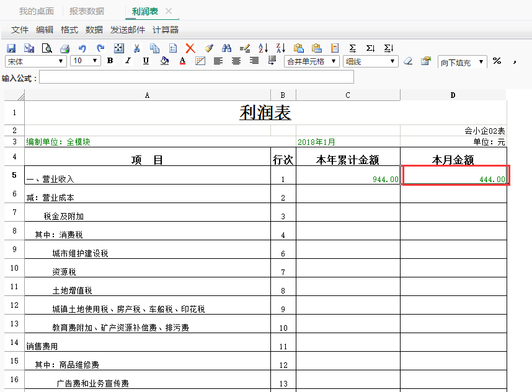The height and width of the screenshot is (392, 532).
Task: Click the Find binoculars icon
Action: pos(227,48)
